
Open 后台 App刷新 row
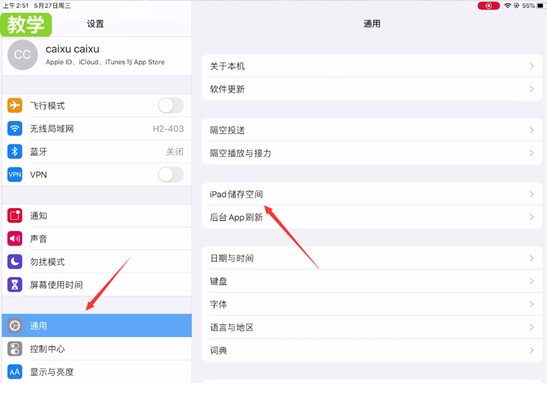(372, 217)
